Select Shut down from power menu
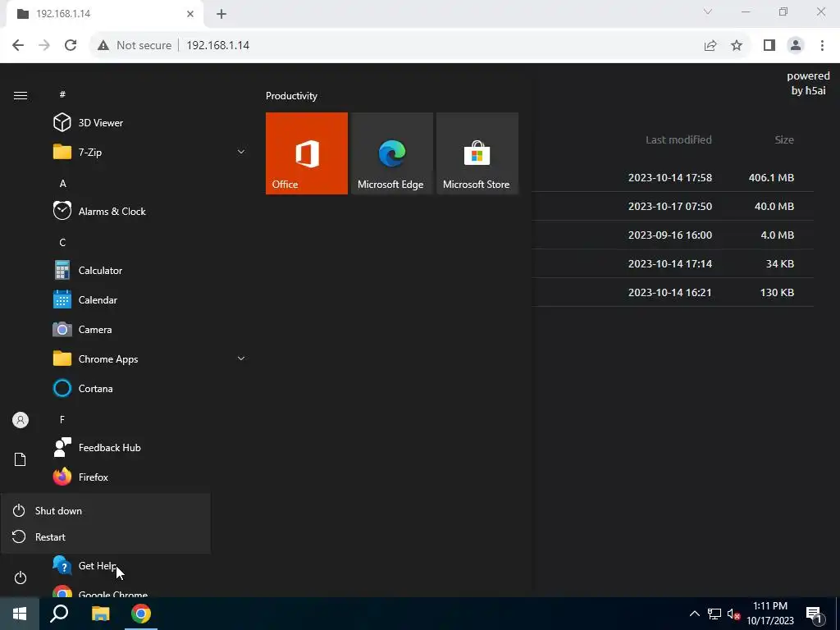Viewport: 840px width, 630px height. click(x=106, y=510)
